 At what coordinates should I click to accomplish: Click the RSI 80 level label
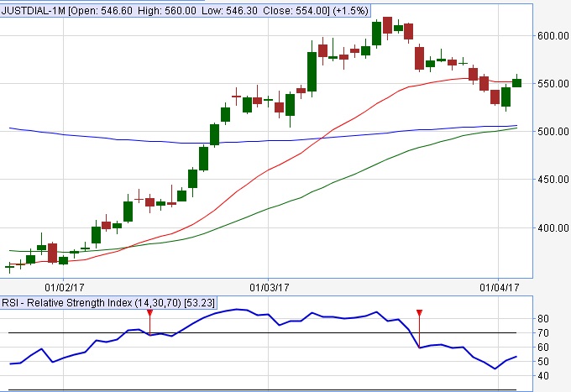543,319
